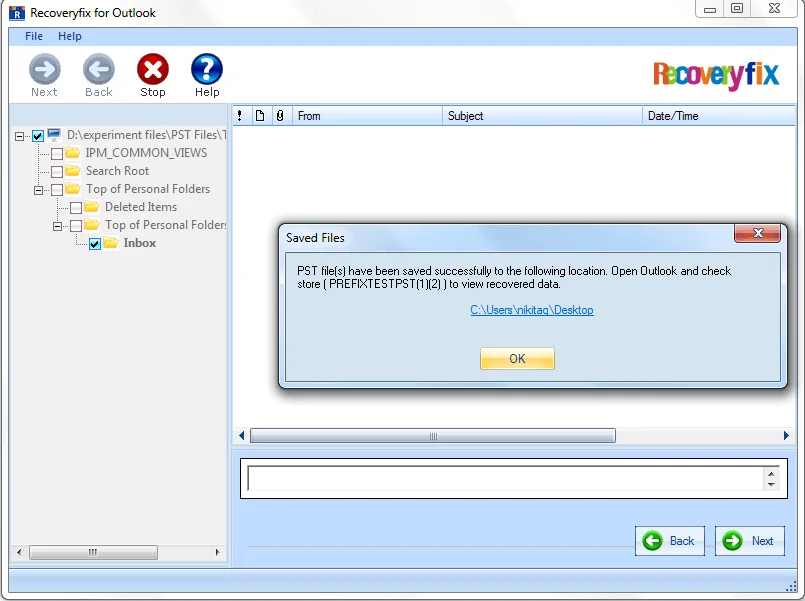The image size is (805, 601).
Task: Click the message list scroll left arrow
Action: click(242, 436)
